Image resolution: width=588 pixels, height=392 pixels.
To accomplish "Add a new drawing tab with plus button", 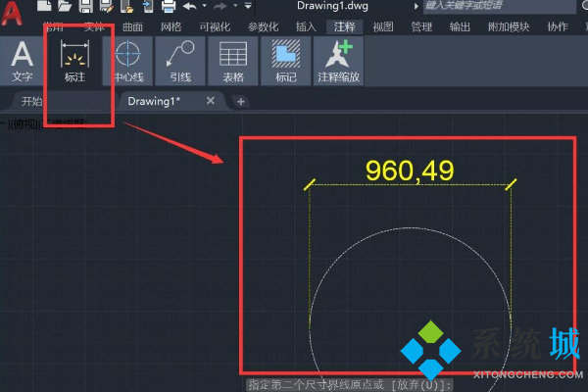I will tap(241, 101).
